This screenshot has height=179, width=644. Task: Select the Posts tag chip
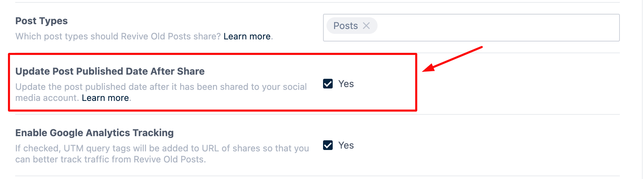[x=345, y=26]
